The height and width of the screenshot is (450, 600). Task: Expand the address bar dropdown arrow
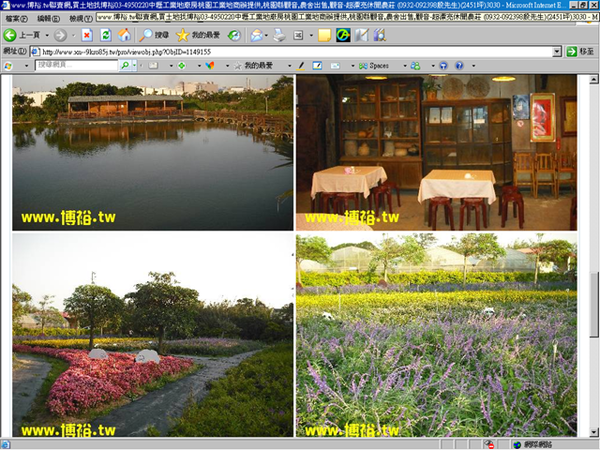click(557, 52)
